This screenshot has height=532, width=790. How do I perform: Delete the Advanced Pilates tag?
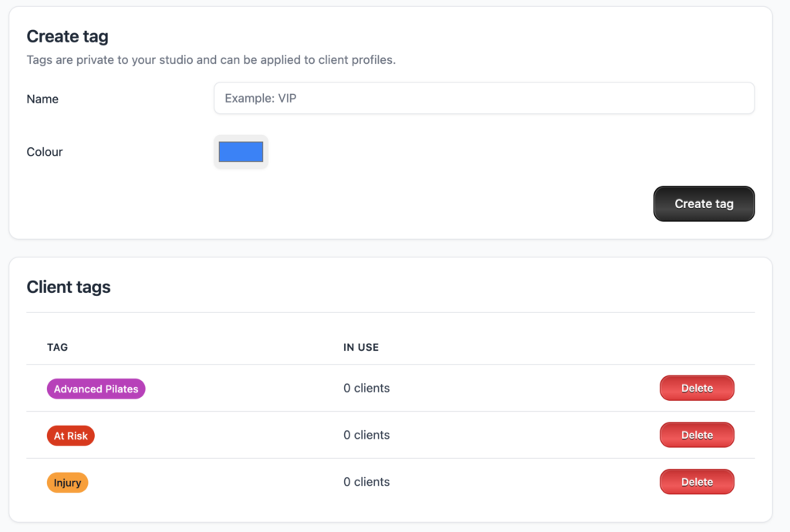coord(697,389)
